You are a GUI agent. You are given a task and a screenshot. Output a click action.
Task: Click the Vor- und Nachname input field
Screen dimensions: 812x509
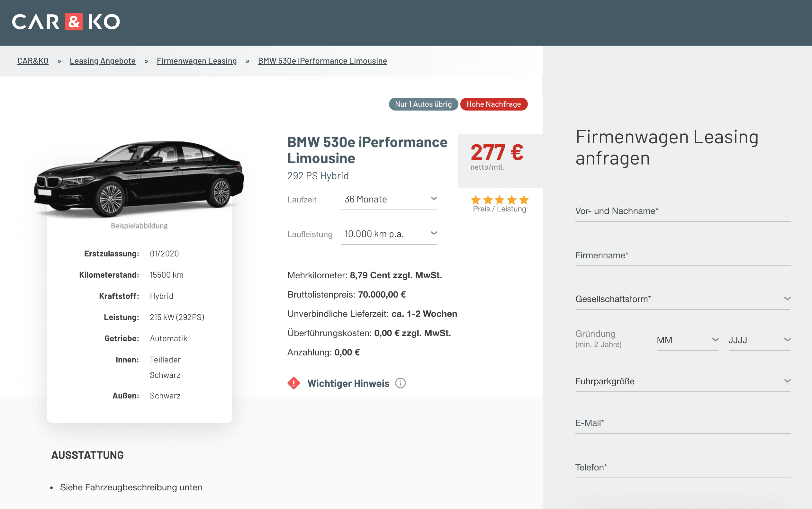click(x=683, y=211)
